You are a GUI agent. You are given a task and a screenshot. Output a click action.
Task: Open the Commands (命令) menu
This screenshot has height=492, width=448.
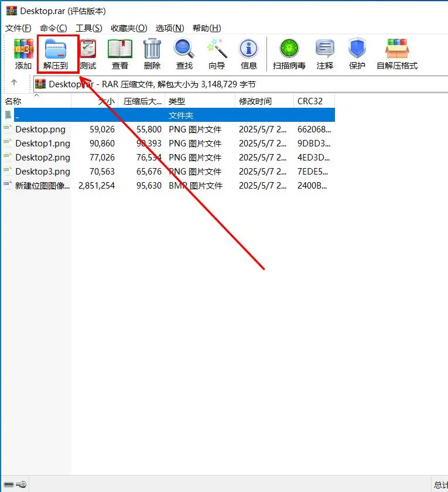53,28
